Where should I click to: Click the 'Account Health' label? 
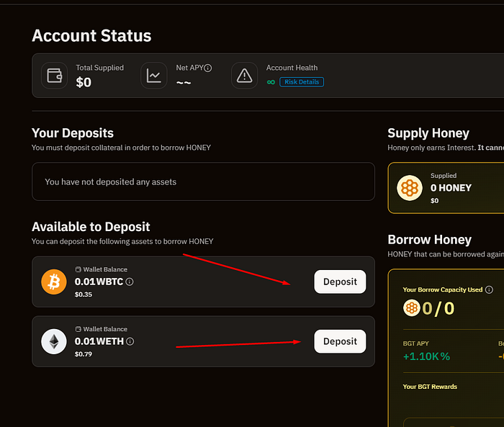click(292, 68)
